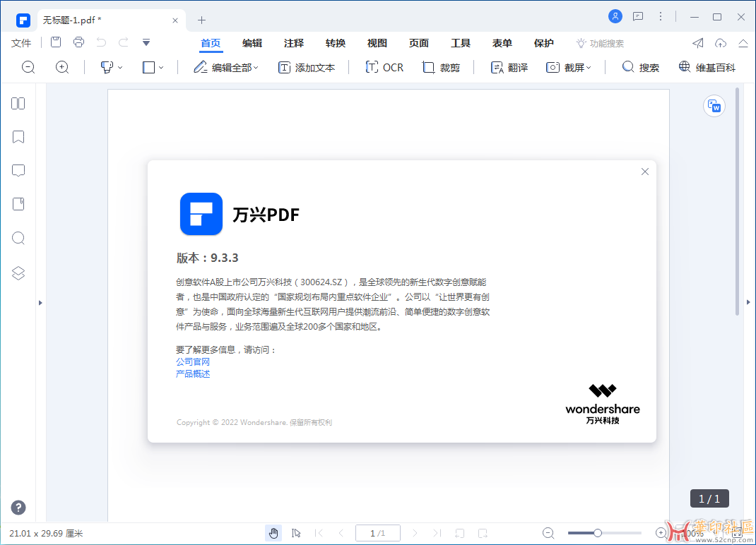Expand the right panel arrow
756x545 pixels.
click(x=748, y=302)
